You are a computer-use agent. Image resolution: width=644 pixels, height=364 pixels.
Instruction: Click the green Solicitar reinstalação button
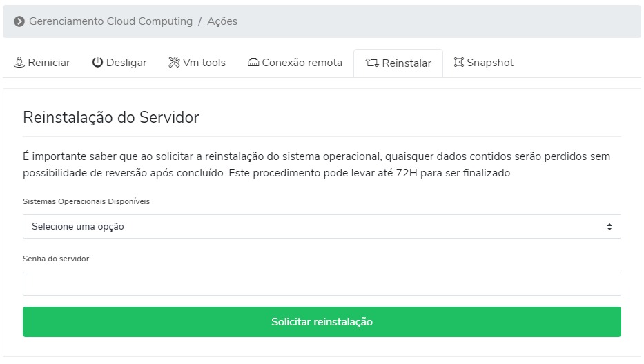tap(322, 322)
